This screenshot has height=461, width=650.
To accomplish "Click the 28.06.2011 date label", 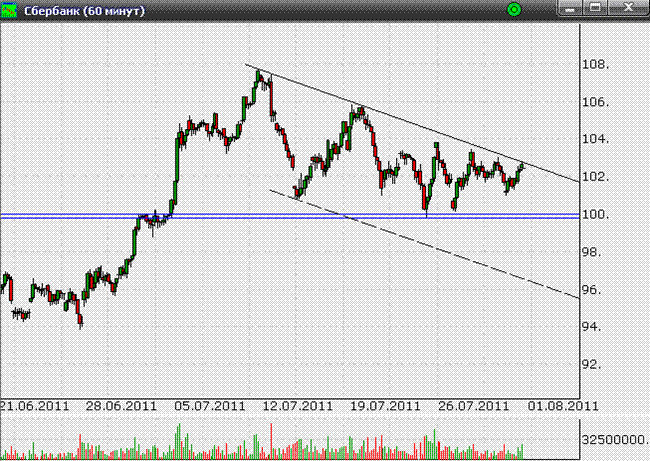I will [121, 405].
